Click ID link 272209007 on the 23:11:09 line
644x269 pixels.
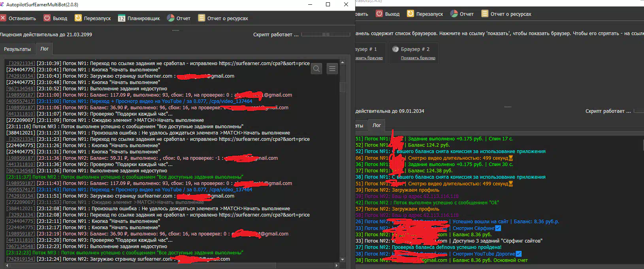(21, 120)
